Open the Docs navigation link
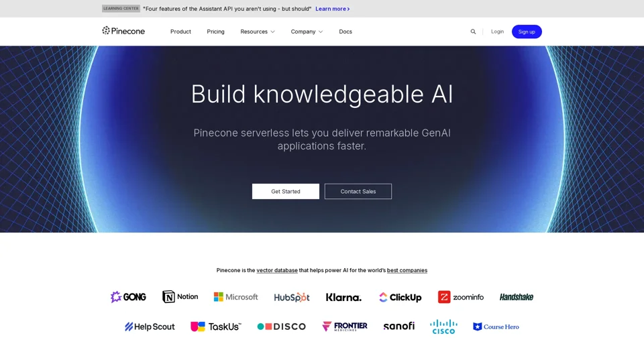Screen dimensions: 644x362 [x=345, y=32]
